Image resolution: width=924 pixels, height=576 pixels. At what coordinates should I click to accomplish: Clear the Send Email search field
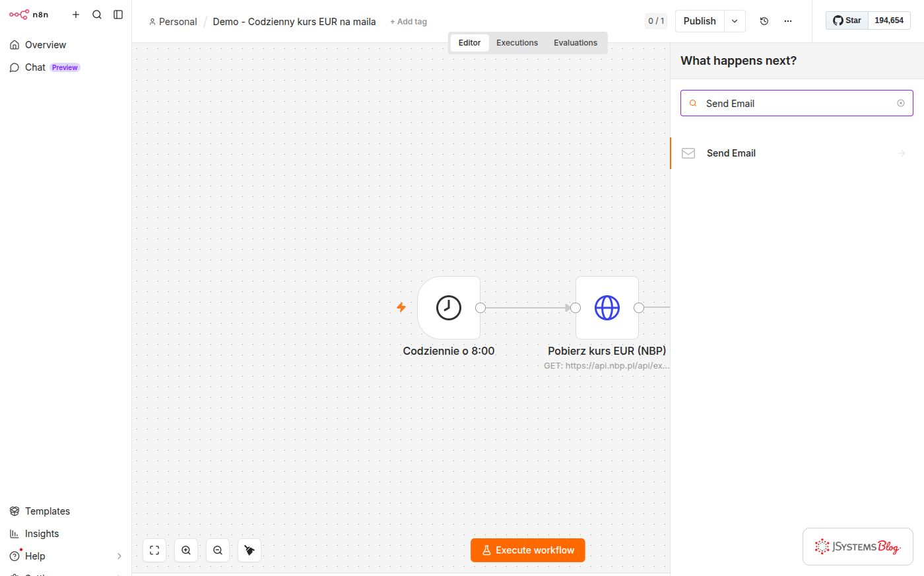click(901, 103)
